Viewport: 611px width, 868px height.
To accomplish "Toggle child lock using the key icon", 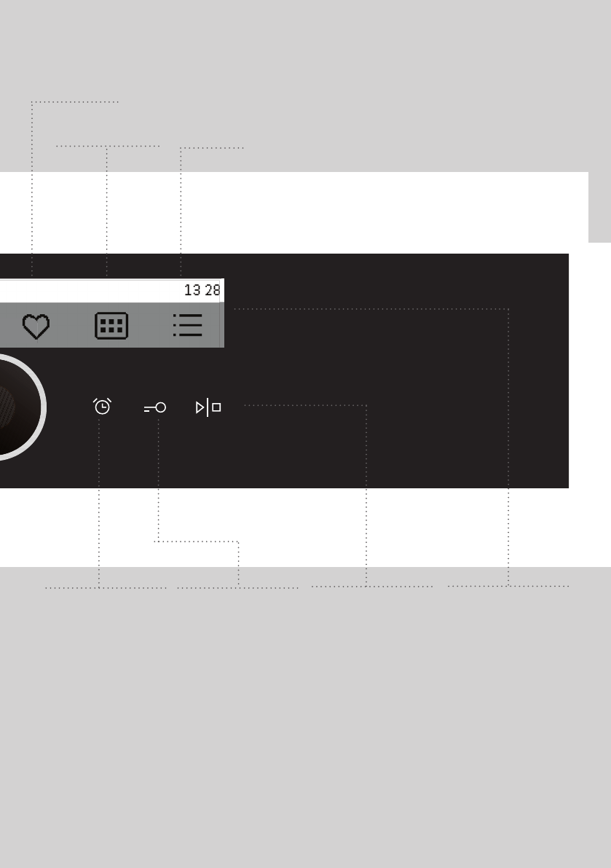I will pos(155,408).
